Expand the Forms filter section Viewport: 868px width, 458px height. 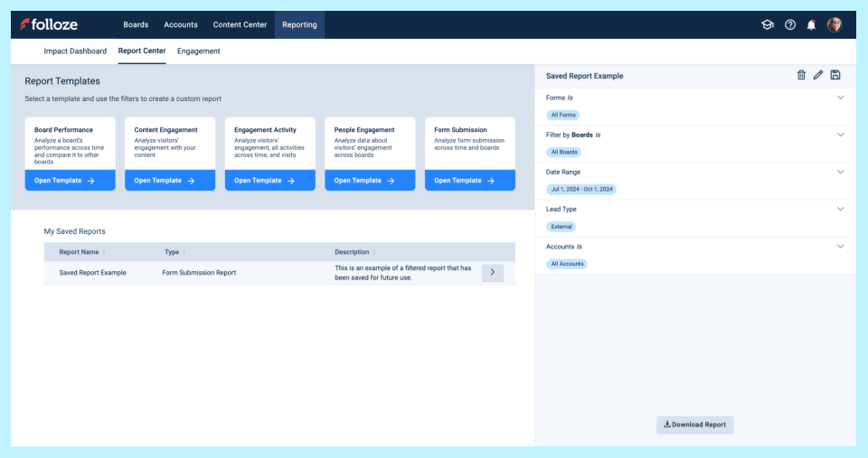(x=840, y=98)
